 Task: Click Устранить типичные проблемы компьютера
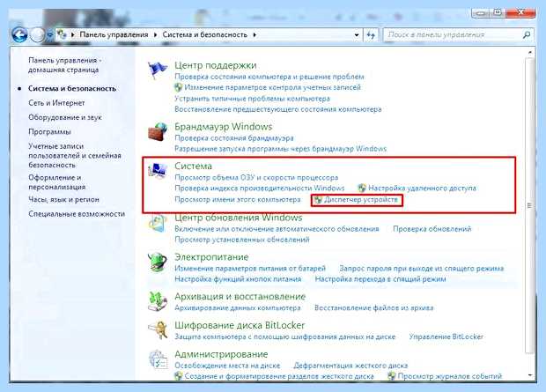252,99
